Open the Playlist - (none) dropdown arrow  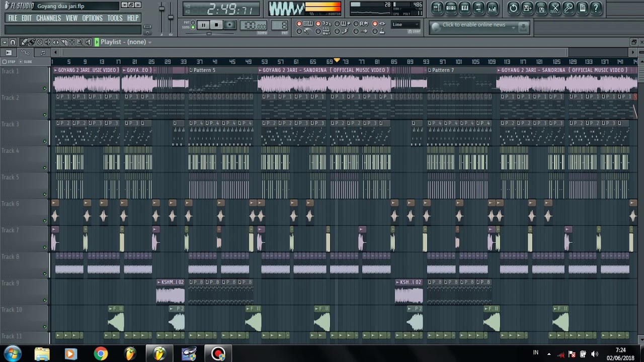149,42
